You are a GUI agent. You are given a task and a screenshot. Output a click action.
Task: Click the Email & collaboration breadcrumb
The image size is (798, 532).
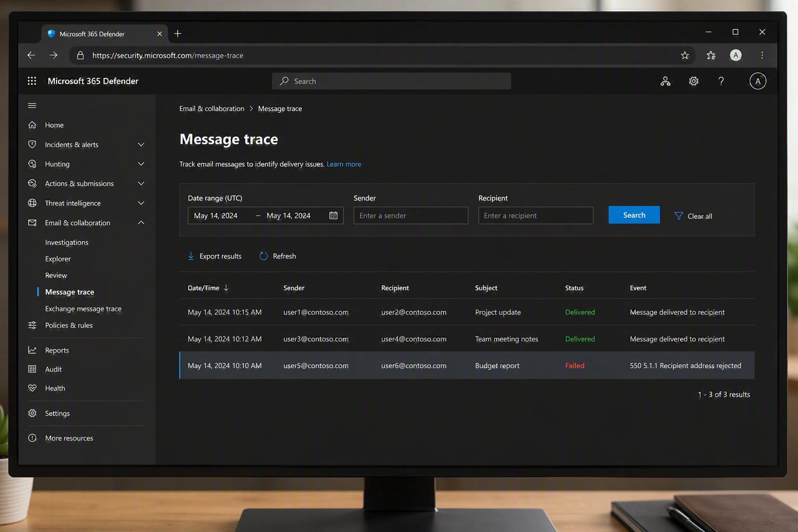[x=211, y=109]
